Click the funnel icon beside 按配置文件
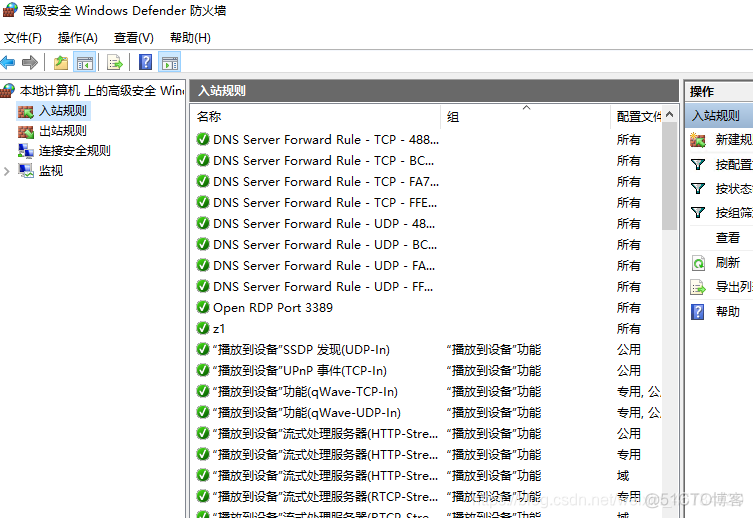Viewport: 753px width, 518px height. (x=698, y=165)
